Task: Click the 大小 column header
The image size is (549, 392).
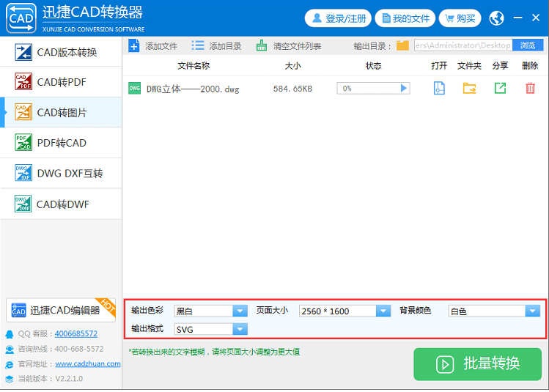Action: 293,65
